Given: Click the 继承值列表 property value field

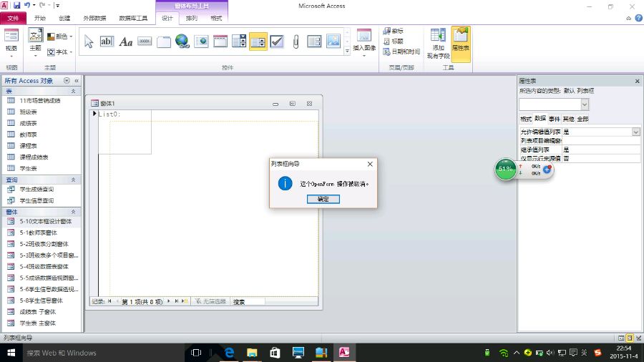Looking at the screenshot, I should coord(601,150).
